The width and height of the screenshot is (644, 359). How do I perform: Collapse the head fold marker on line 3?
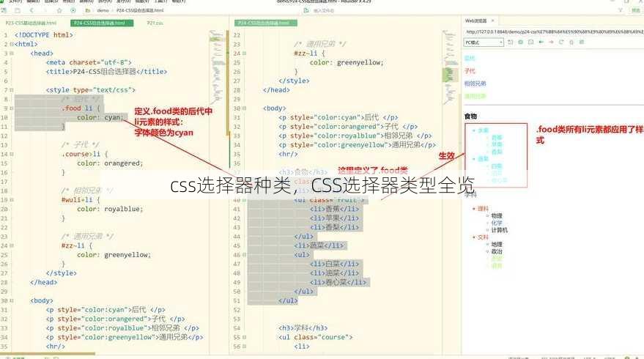coord(12,53)
